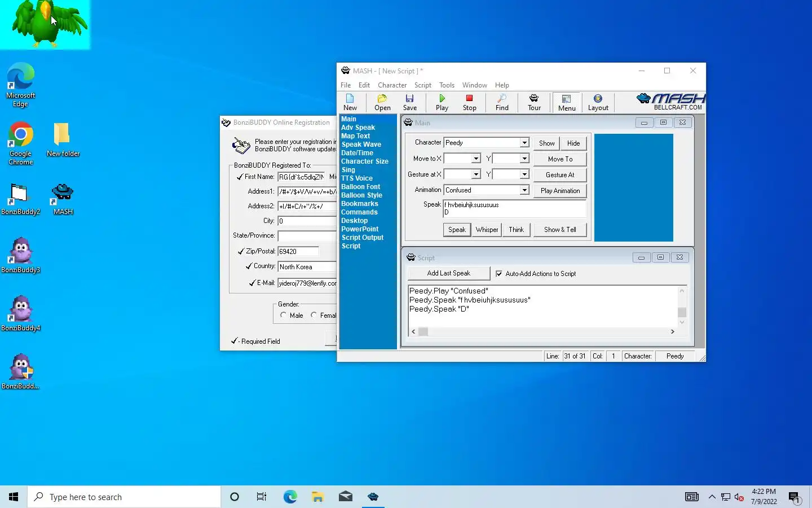Open the Character menu
Viewport: 812px width, 508px height.
(x=392, y=85)
